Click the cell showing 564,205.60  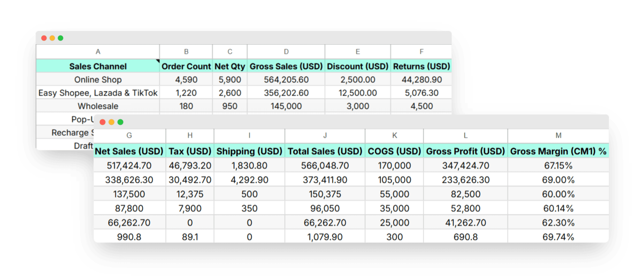tap(286, 79)
